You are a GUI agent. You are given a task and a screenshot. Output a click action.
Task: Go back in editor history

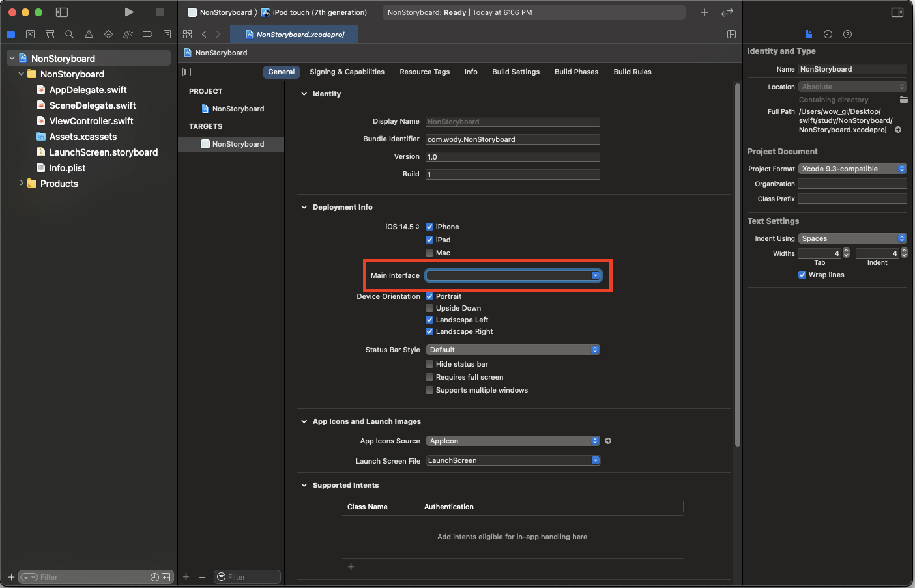pos(204,34)
